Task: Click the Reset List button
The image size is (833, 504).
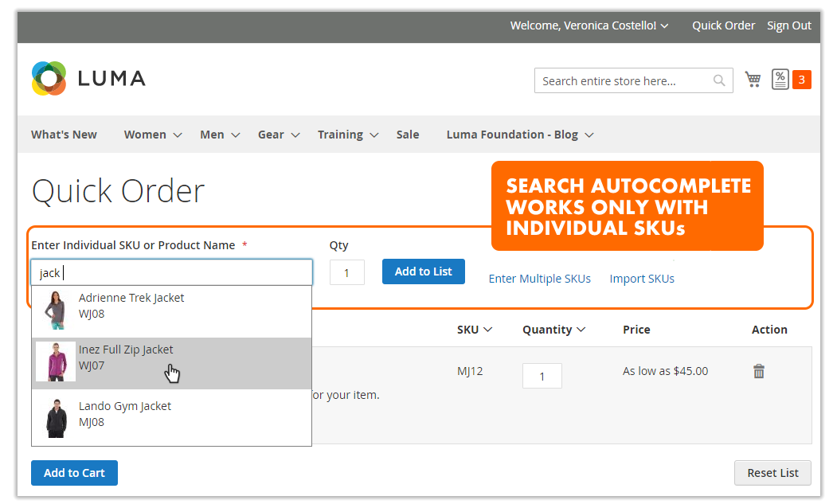Action: [x=772, y=473]
